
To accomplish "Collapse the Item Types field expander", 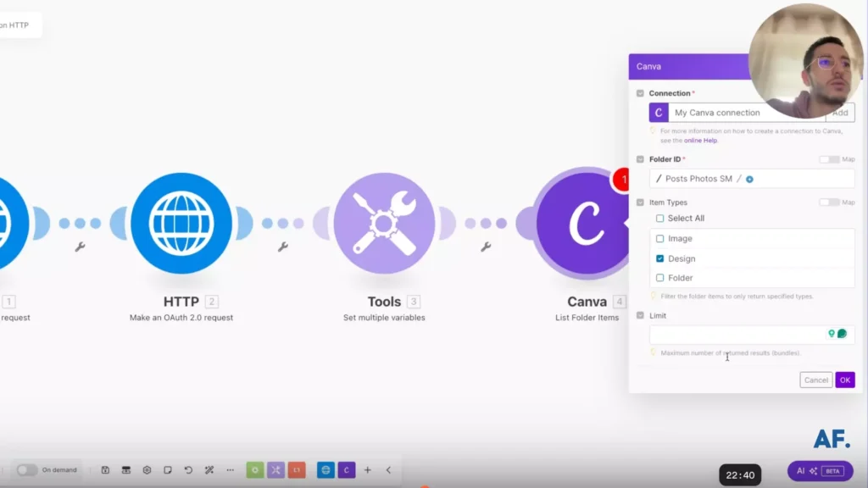I will (x=640, y=202).
